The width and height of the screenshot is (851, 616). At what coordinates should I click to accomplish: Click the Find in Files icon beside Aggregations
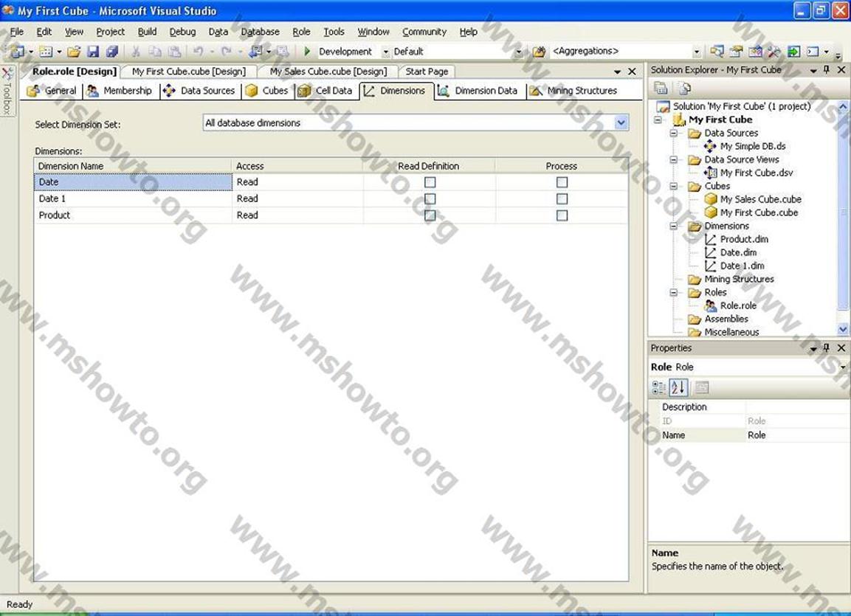tap(539, 52)
